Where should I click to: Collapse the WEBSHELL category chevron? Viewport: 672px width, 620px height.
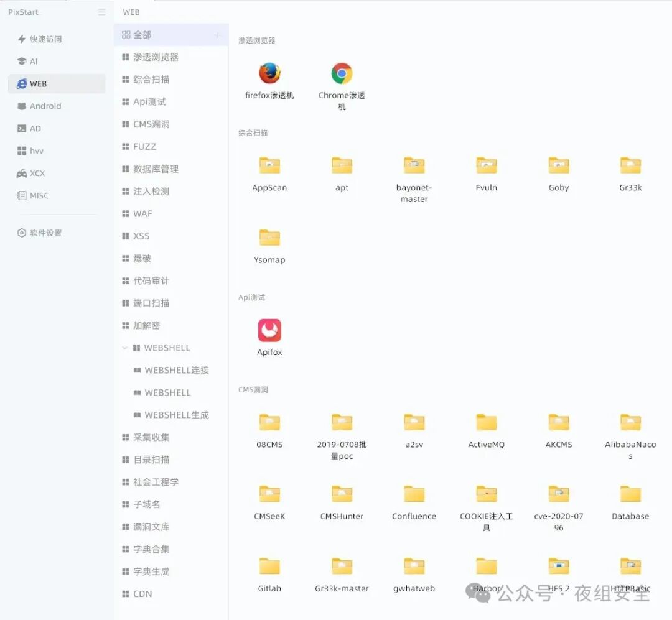tap(124, 348)
